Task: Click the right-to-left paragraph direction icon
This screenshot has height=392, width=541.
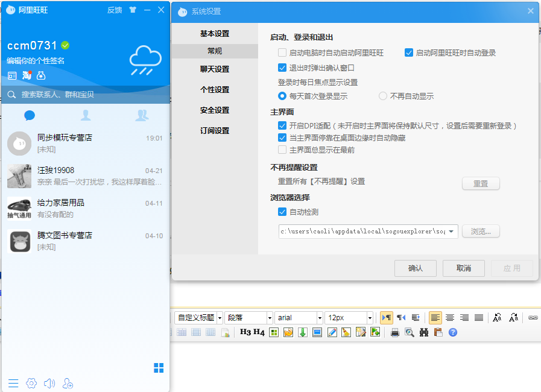Action: 401,317
